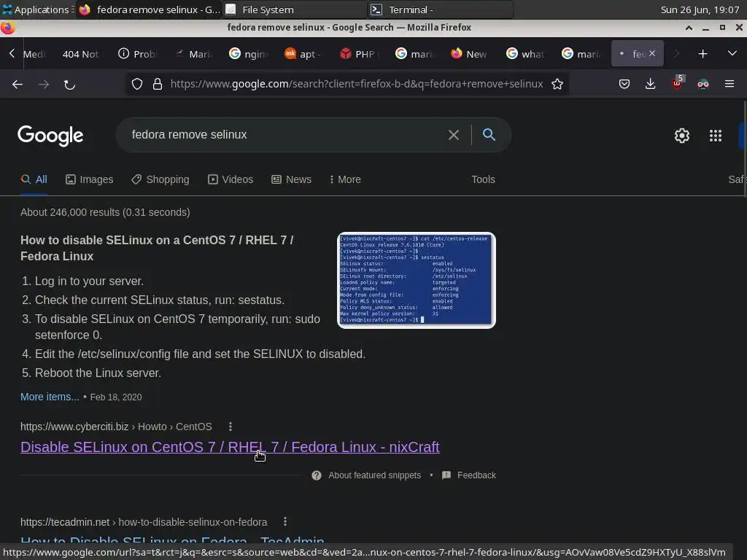The height and width of the screenshot is (560, 747).
Task: Reload the current Google search page
Action: click(x=69, y=85)
